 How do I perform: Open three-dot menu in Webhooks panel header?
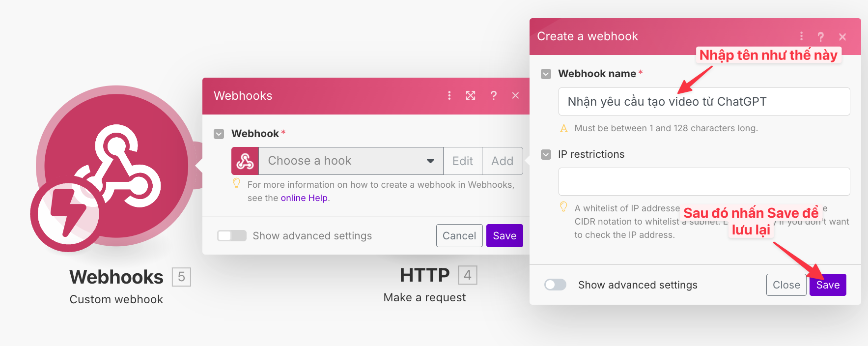pyautogui.click(x=449, y=95)
